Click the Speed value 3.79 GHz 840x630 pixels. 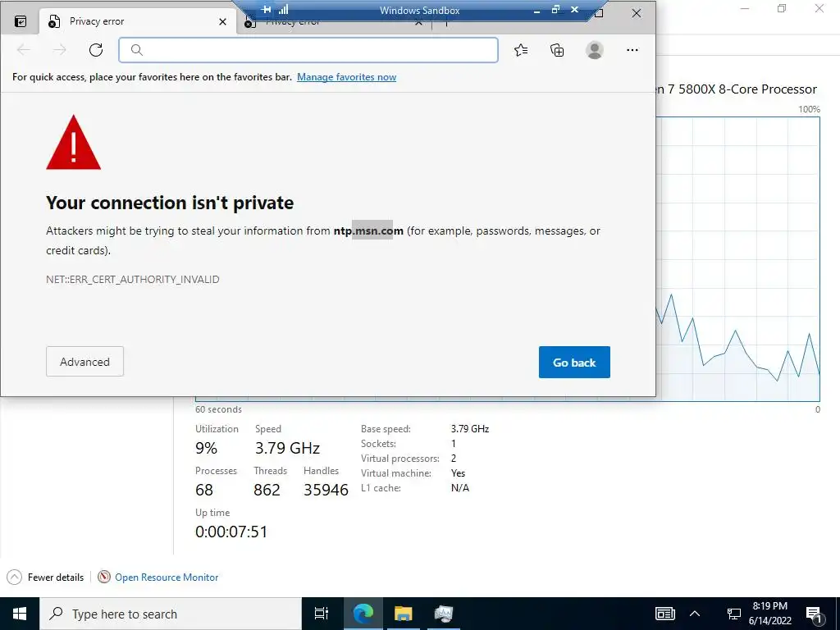[287, 448]
